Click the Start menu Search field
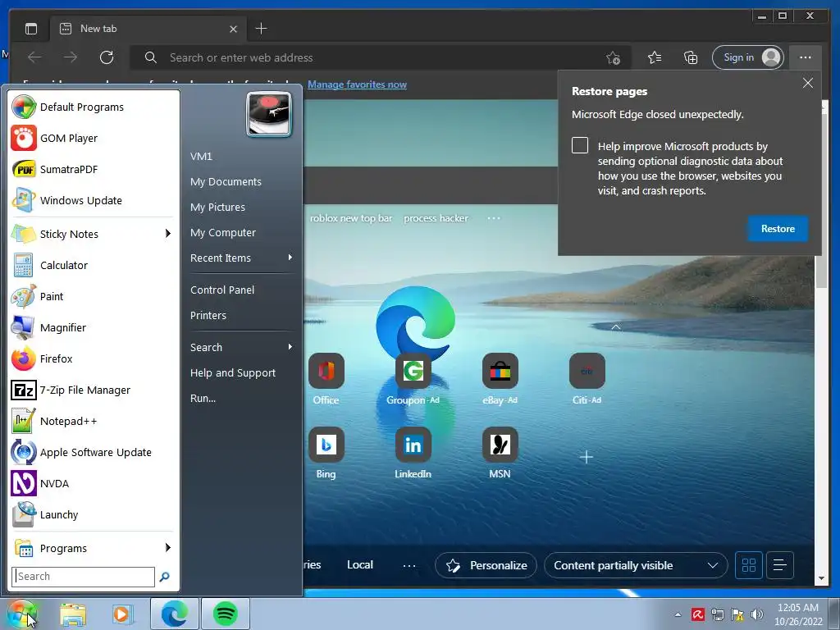840x630 pixels. (x=83, y=577)
